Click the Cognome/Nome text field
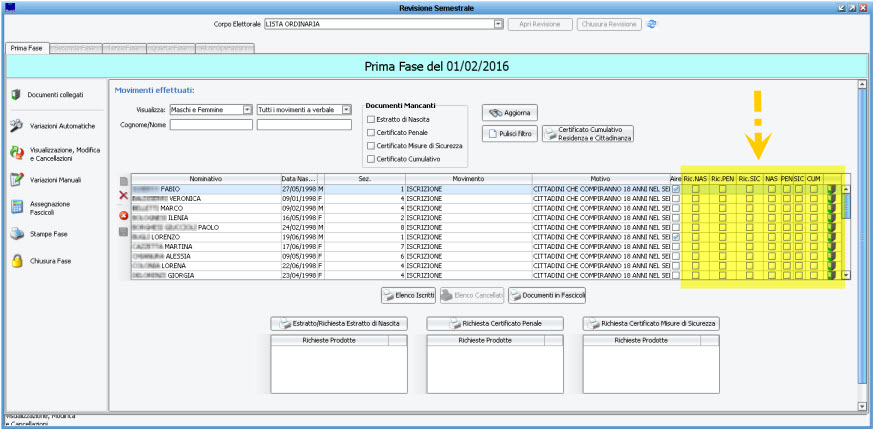875x430 pixels. point(210,125)
